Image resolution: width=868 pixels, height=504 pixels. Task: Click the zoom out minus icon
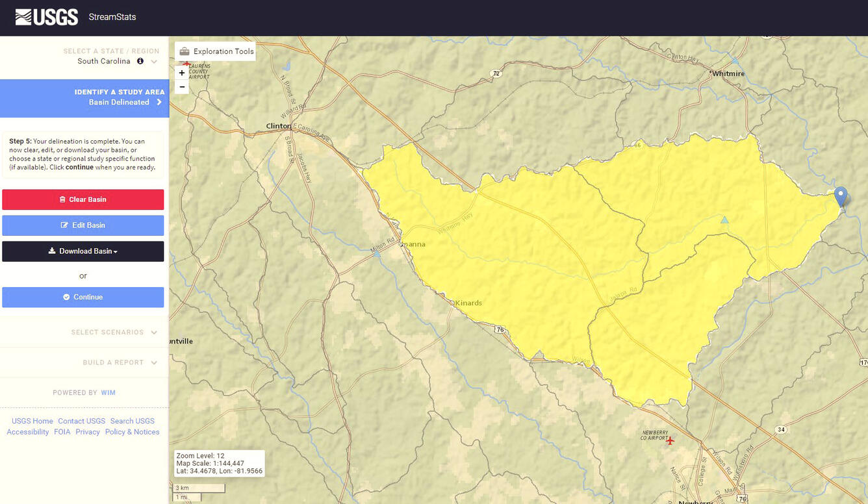tap(181, 86)
